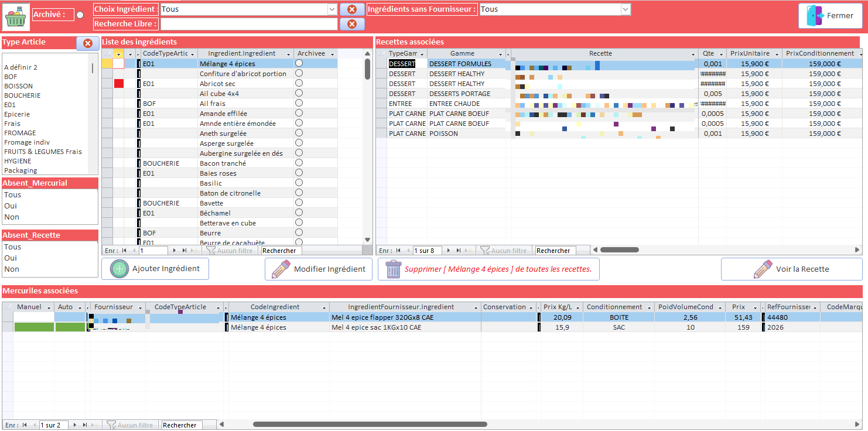Select BOUCHERIE in Type Article list
Viewport: 868px width, 431px height.
[22, 95]
